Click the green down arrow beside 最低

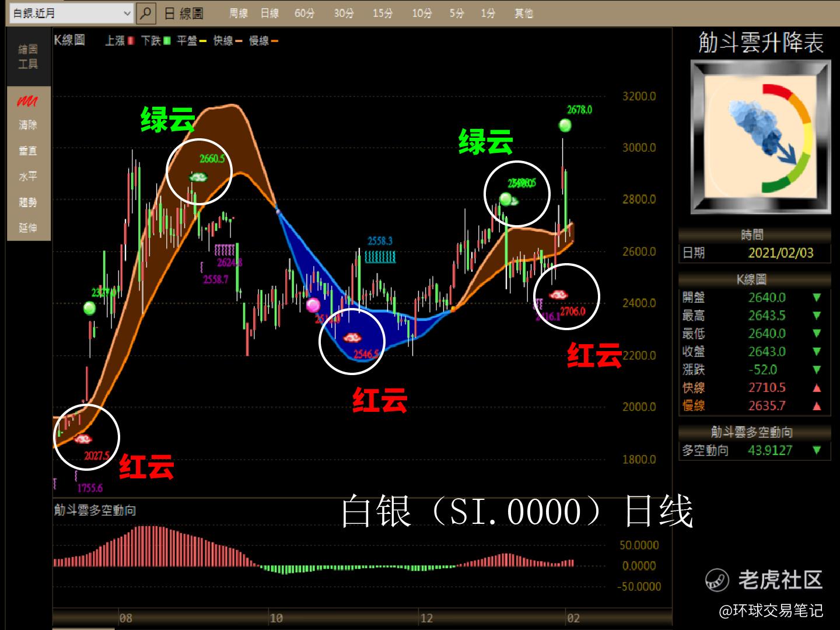[817, 334]
